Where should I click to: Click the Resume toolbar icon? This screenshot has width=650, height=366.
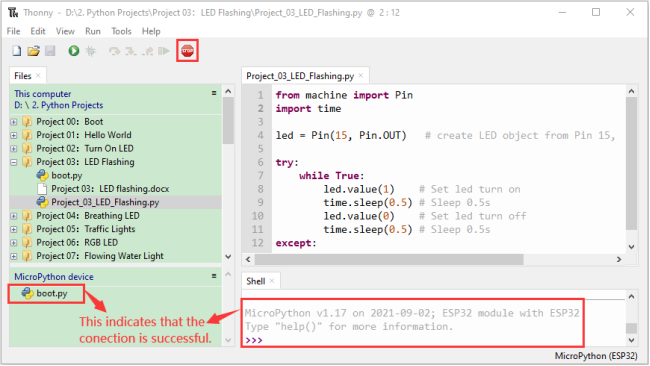click(164, 51)
